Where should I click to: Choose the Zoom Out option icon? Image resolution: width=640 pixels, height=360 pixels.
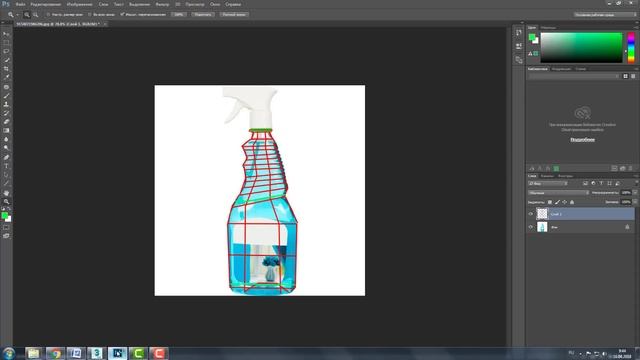(36, 14)
